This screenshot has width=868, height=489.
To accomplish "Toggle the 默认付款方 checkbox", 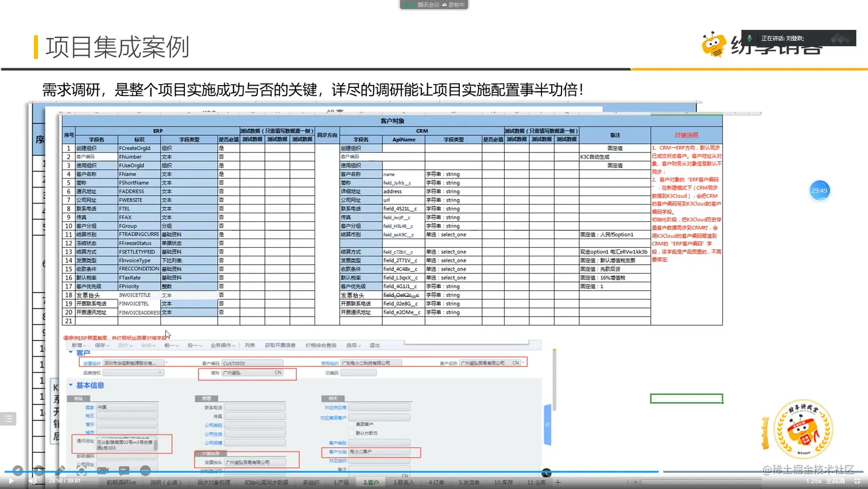I will tap(351, 433).
